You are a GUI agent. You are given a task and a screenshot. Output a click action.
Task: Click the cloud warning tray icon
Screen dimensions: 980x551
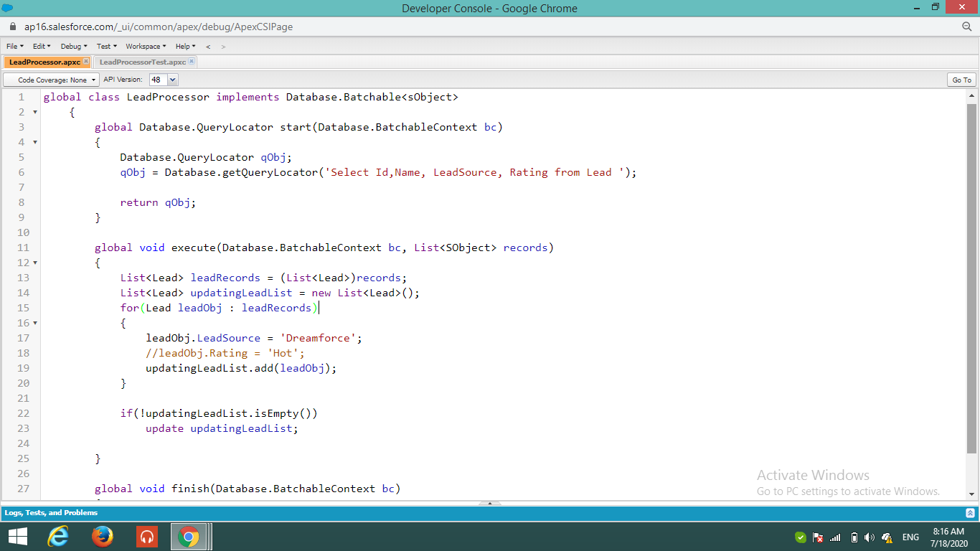[x=887, y=537]
